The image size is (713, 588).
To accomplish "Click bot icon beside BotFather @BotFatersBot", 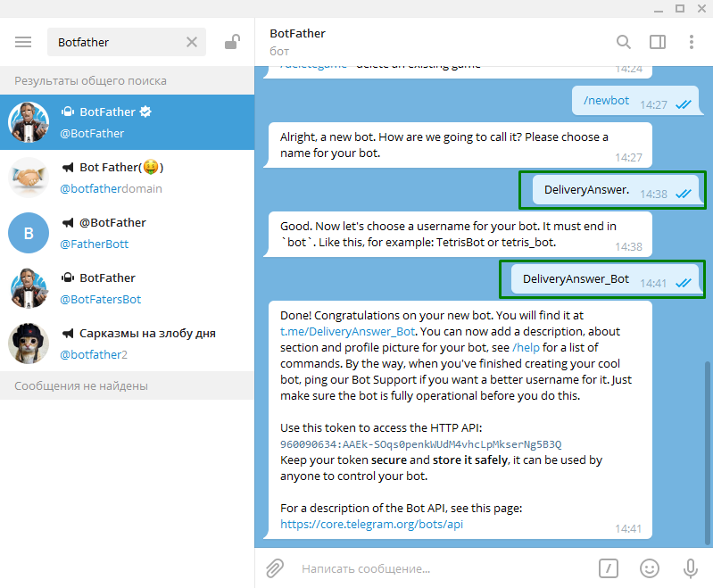I will [68, 277].
